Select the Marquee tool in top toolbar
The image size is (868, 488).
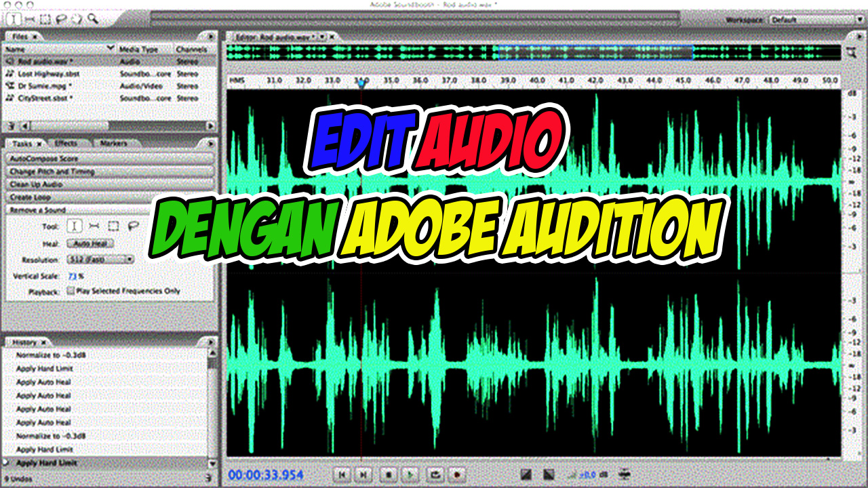45,18
